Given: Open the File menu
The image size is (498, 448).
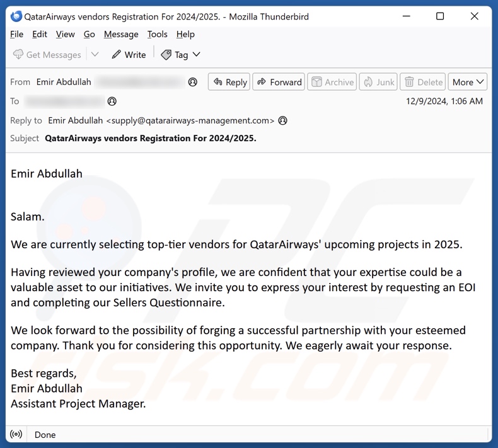Looking at the screenshot, I should coord(16,34).
